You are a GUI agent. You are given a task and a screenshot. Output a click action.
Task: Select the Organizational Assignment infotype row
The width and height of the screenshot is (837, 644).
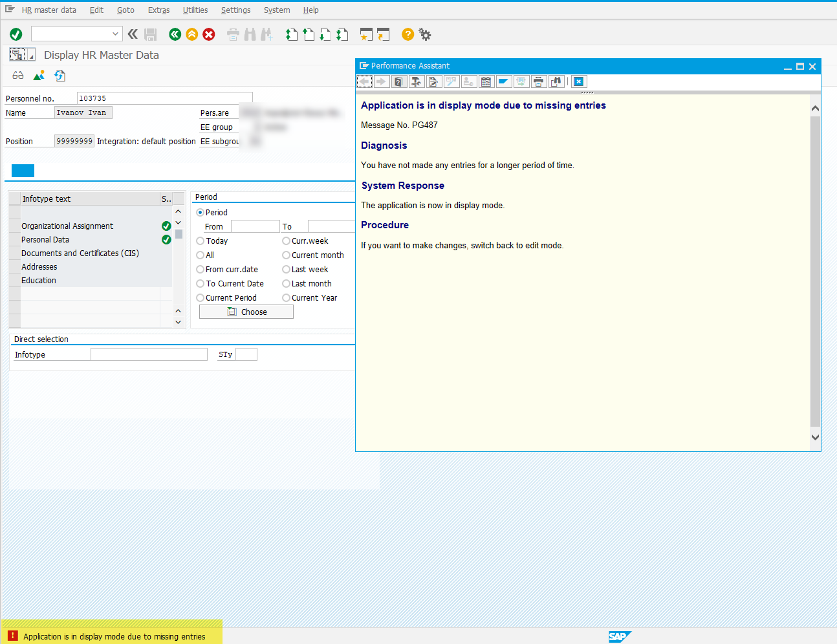coord(91,226)
